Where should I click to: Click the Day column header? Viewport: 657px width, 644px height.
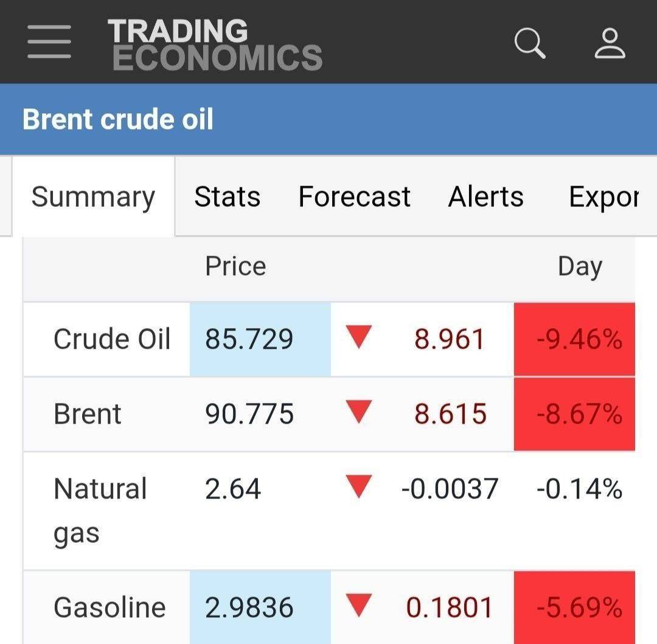click(x=580, y=267)
